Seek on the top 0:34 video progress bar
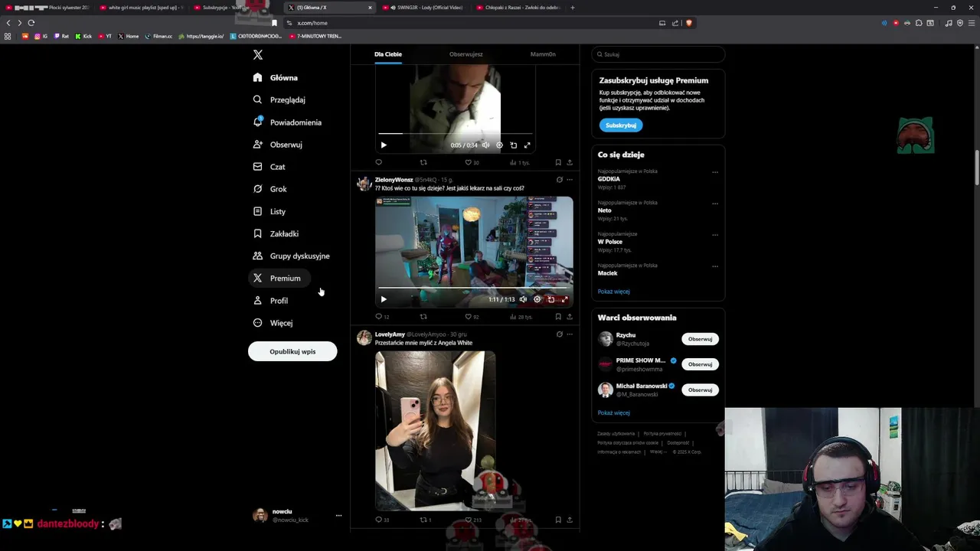980x551 pixels. 456,134
